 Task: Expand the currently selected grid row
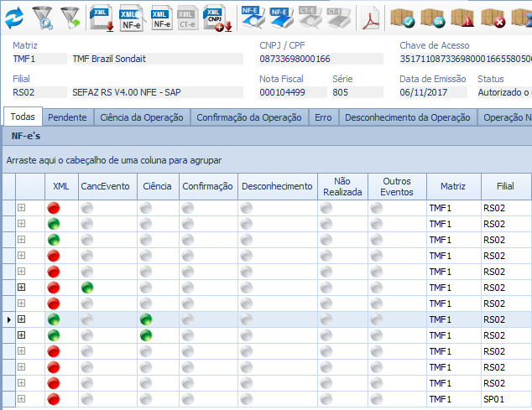[22, 319]
